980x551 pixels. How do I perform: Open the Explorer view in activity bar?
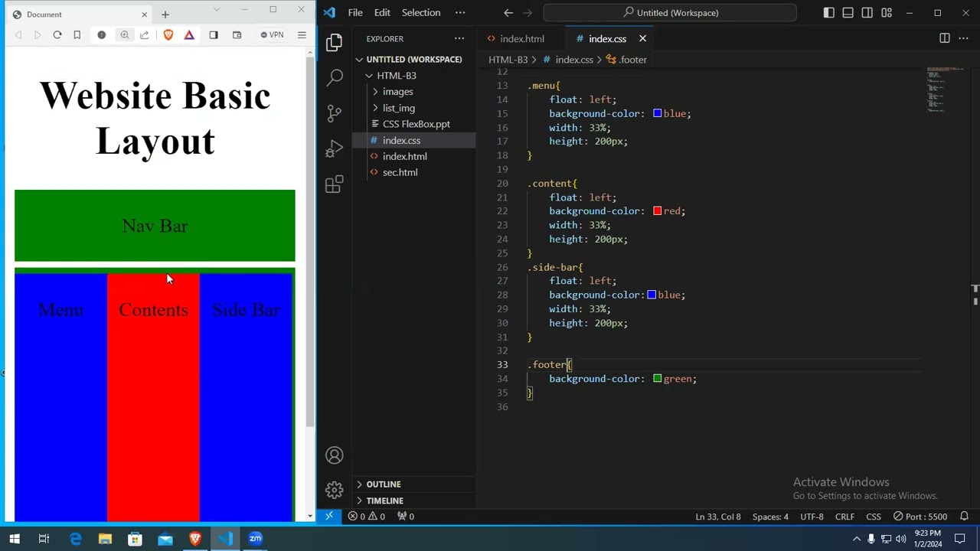point(334,43)
